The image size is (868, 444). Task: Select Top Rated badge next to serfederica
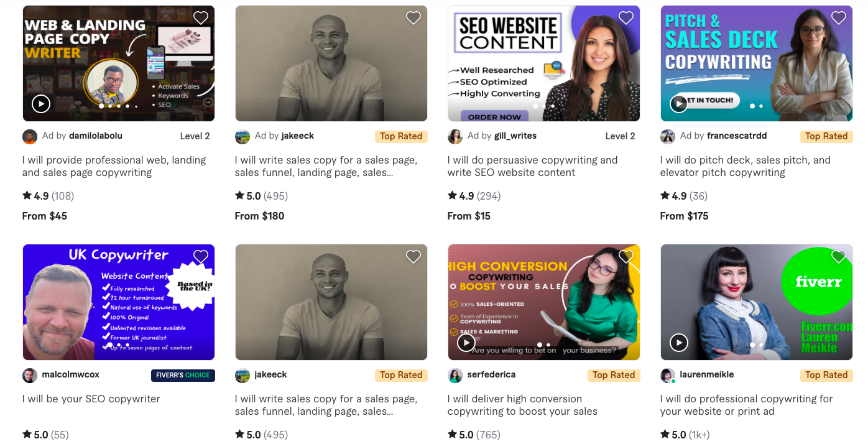[x=614, y=375]
